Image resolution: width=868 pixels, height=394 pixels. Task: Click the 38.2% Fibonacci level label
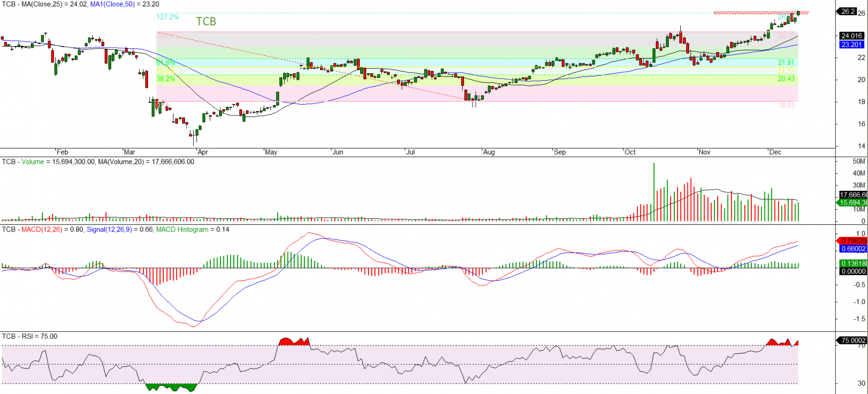(x=165, y=79)
